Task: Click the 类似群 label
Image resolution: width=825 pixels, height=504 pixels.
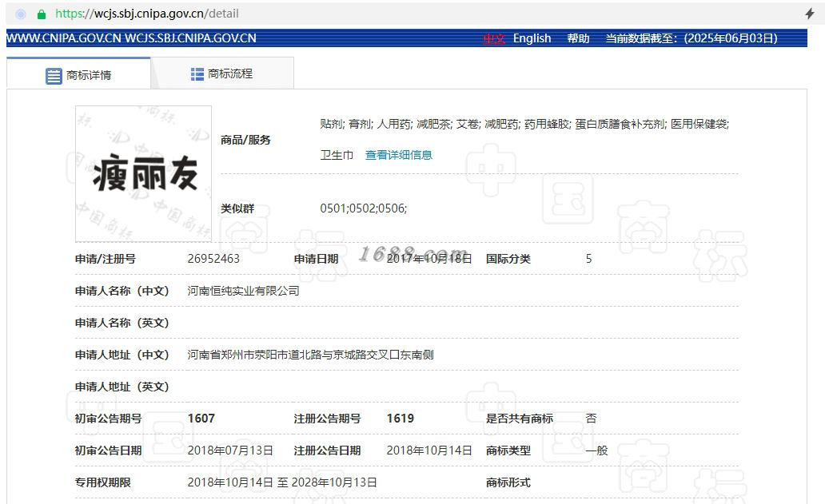Action: click(x=237, y=208)
